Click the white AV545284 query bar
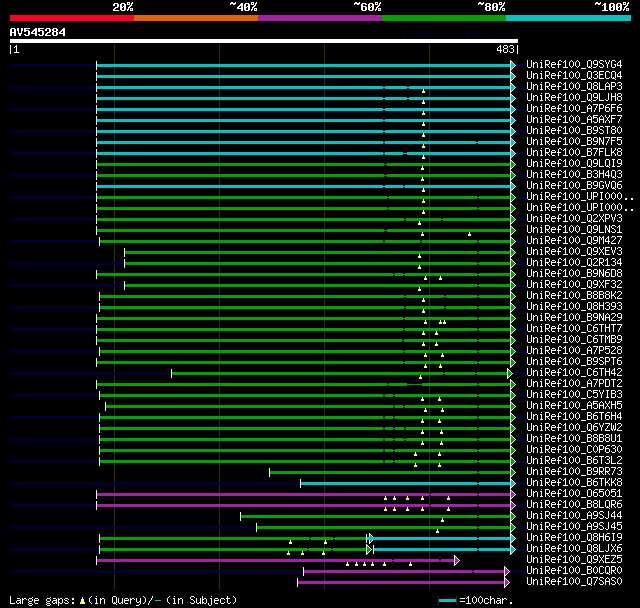This screenshot has height=608, width=640. pyautogui.click(x=264, y=41)
